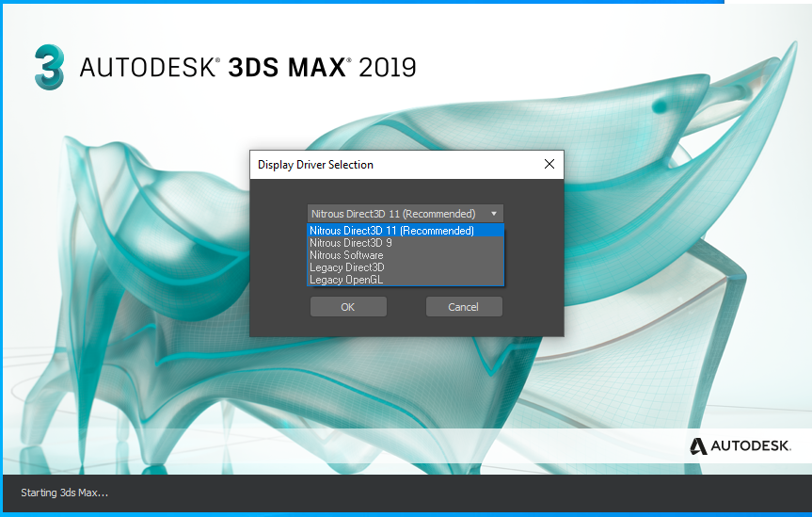Image resolution: width=812 pixels, height=517 pixels.
Task: Choose Nitrous Direct3D 9 from list
Action: (406, 243)
